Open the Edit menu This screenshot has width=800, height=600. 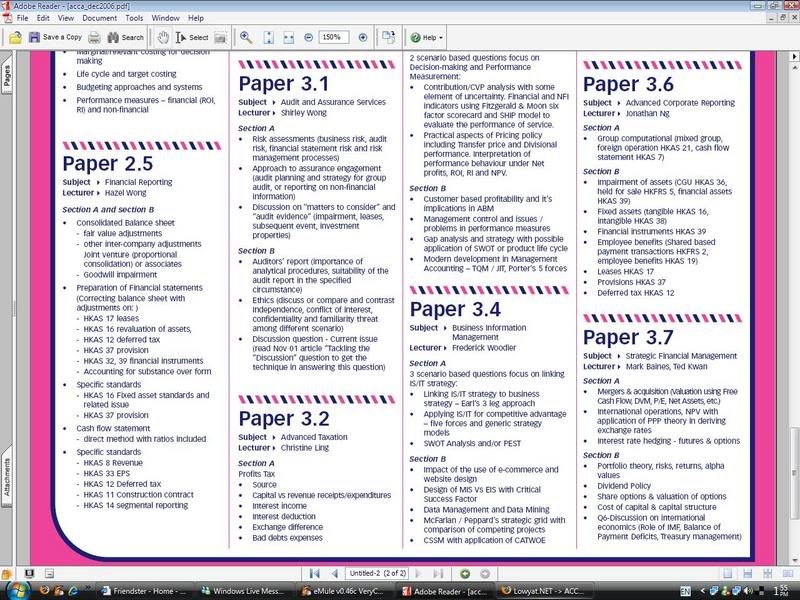[43, 18]
